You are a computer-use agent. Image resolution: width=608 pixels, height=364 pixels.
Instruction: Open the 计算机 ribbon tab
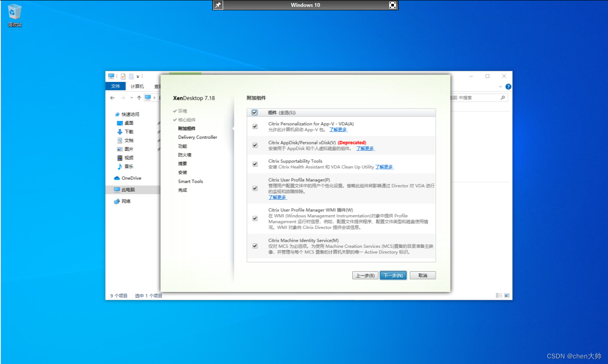click(137, 86)
